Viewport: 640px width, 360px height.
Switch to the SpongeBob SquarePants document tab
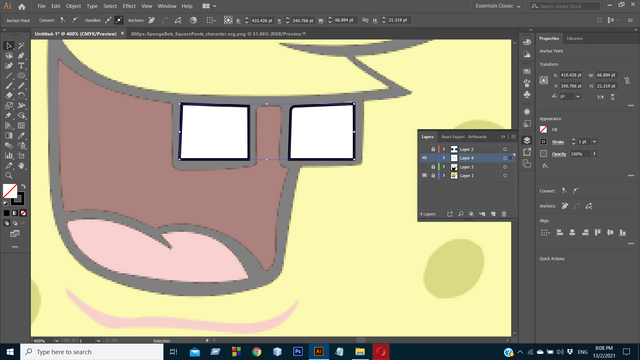216,34
